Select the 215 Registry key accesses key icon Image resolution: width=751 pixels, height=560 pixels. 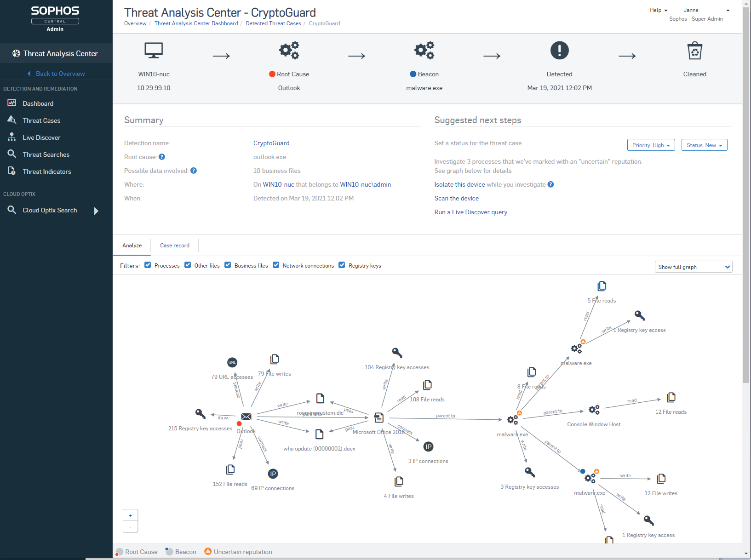coord(200,413)
